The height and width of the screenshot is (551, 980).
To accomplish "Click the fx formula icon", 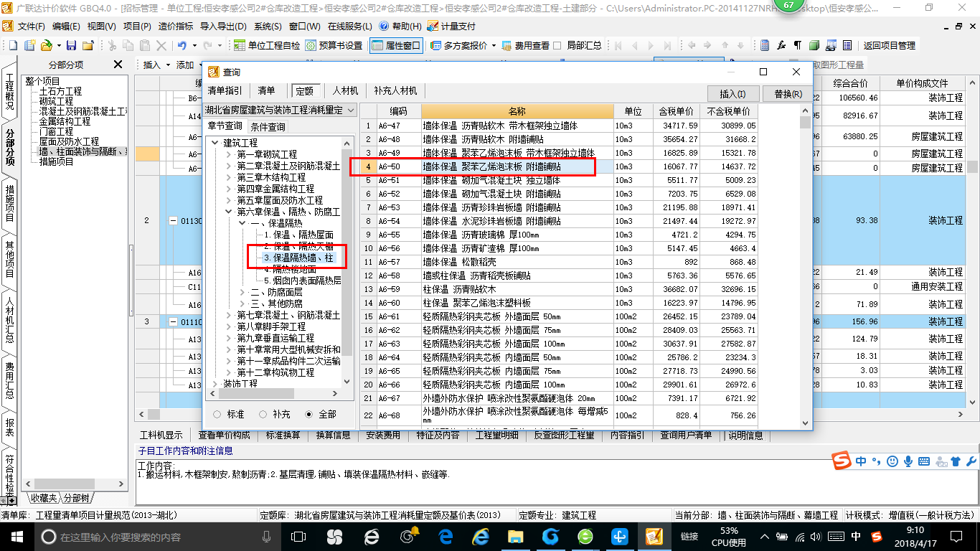I will tap(782, 45).
